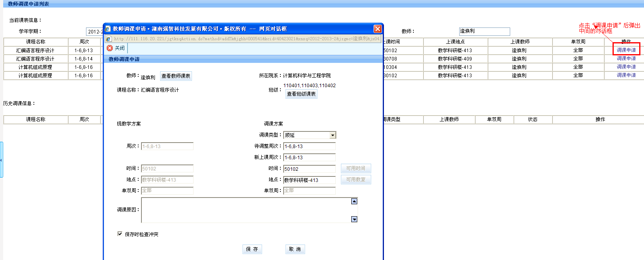Click the 教师 field showing 逢焕利
This screenshot has width=644, height=260.
tap(484, 31)
